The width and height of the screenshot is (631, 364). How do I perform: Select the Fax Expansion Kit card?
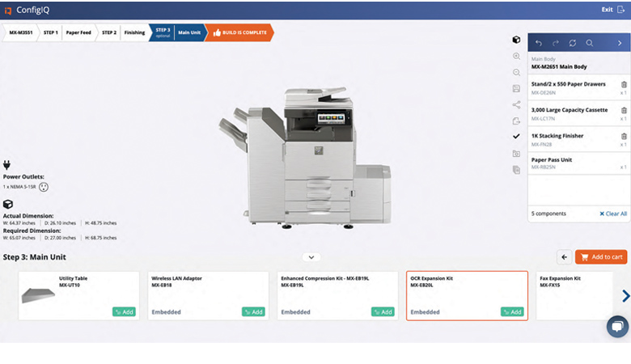click(574, 295)
